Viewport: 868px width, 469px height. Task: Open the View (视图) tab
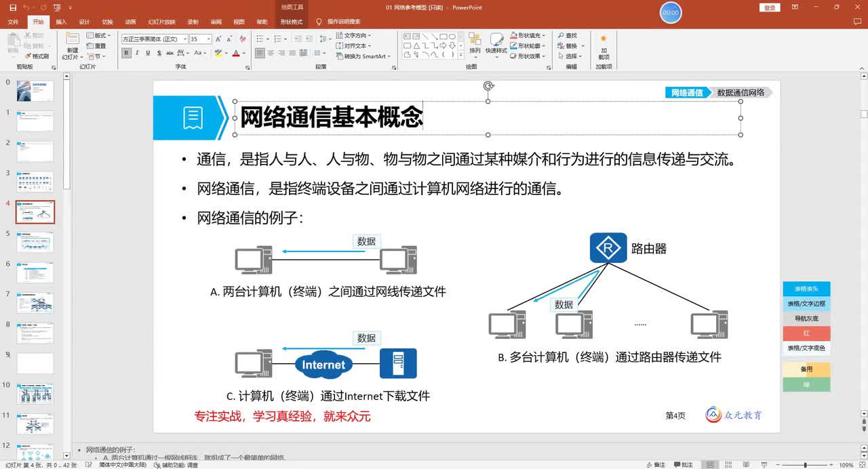239,22
